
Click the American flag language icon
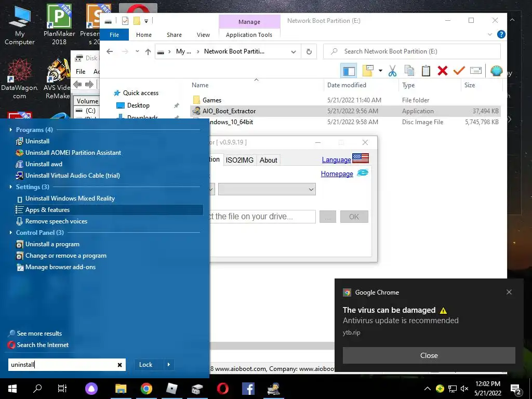[361, 158]
